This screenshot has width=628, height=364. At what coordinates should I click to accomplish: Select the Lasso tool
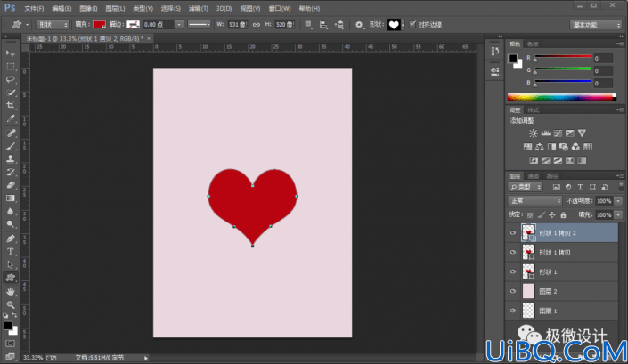pos(11,79)
